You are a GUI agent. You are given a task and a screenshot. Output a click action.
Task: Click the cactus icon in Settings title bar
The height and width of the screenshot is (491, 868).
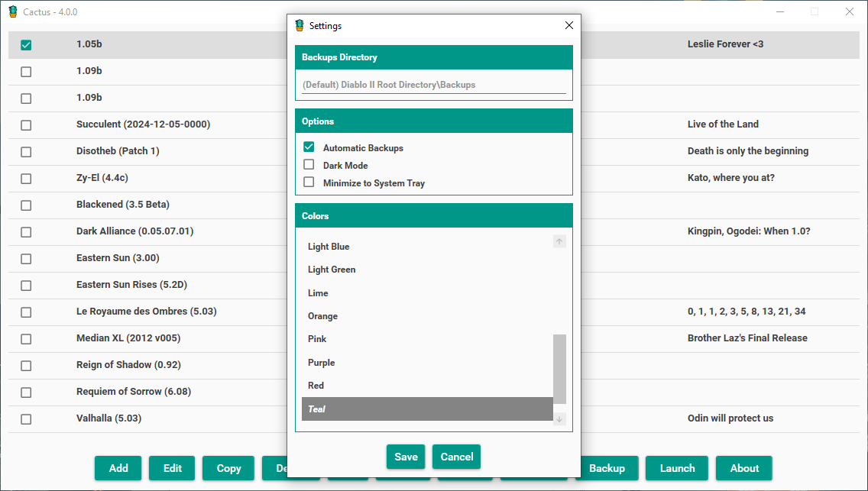click(x=300, y=25)
